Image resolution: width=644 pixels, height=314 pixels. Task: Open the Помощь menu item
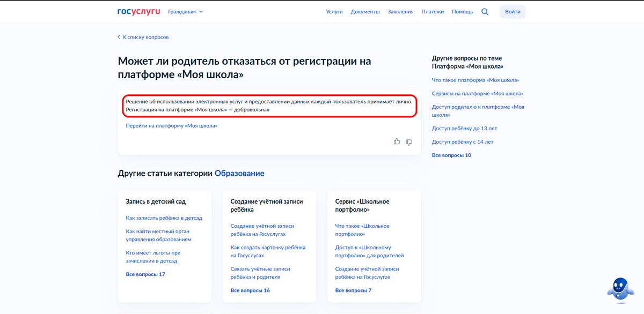pos(463,12)
